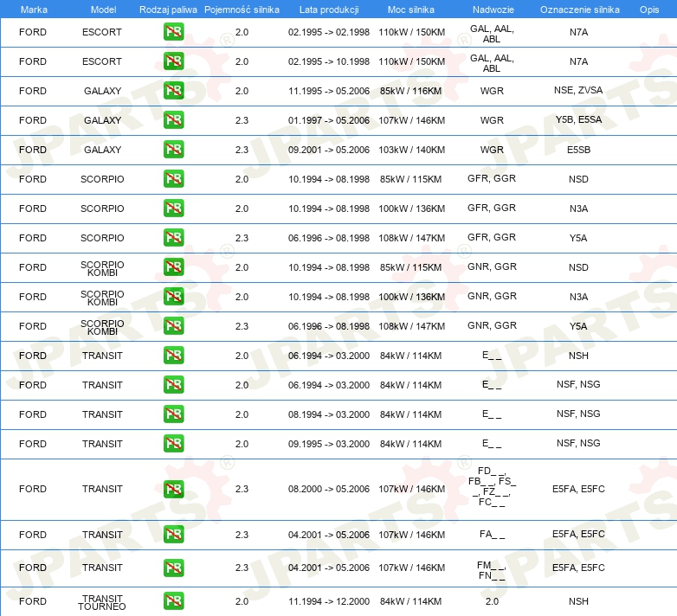The image size is (677, 616).
Task: Click the SCORPIO KOMBI model cell in the N3A row
Action: pos(102,298)
